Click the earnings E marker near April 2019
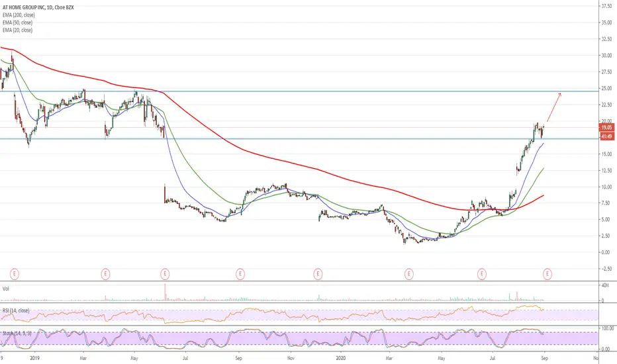 tap(105, 273)
